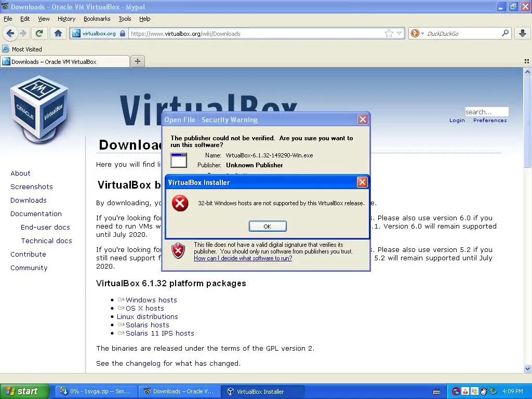This screenshot has height=399, width=532.
Task: Download Solaris hosts package
Action: pos(147,325)
